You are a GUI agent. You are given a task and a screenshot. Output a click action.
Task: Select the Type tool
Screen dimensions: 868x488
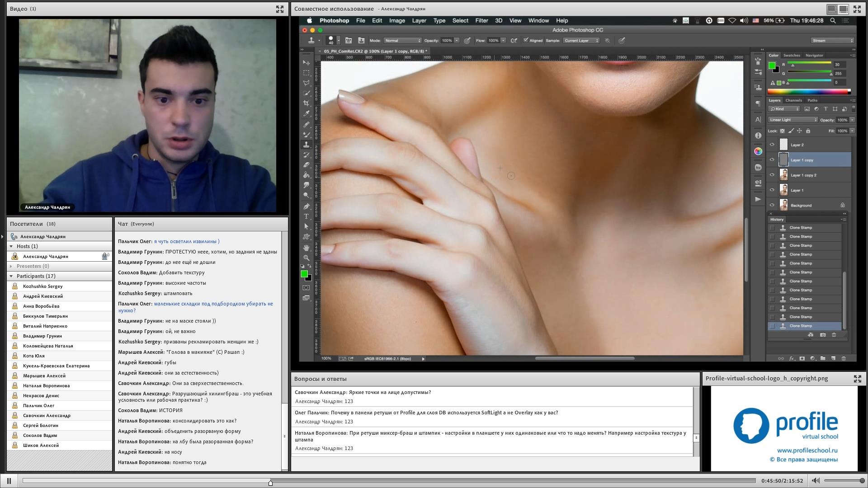[306, 216]
